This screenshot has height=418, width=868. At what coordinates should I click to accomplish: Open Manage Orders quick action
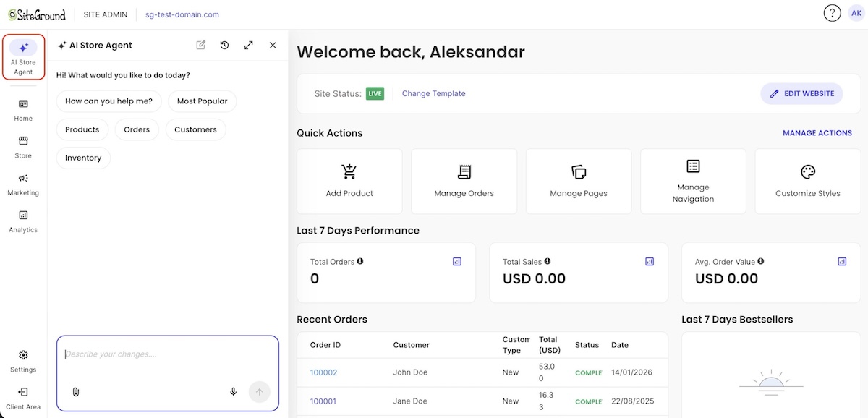464,182
